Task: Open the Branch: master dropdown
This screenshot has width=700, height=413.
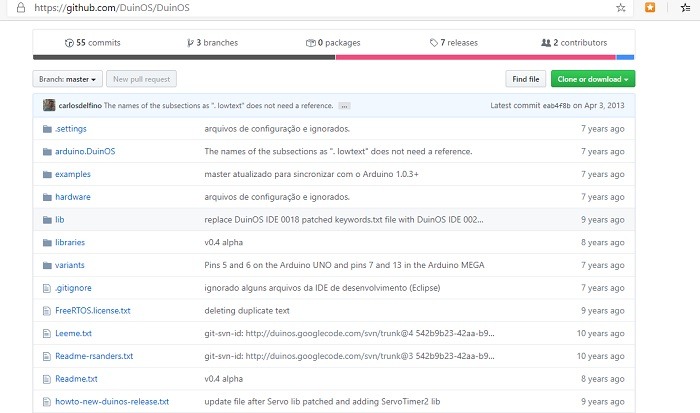Action: [x=67, y=79]
